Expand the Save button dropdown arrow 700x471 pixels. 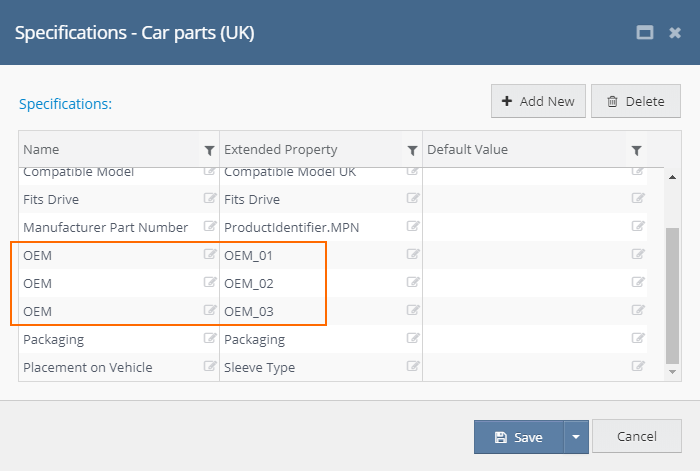pos(574,437)
